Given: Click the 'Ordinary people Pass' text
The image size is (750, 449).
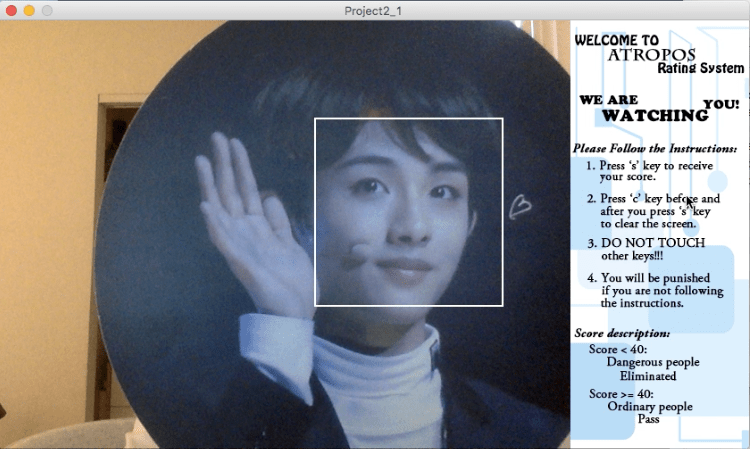Looking at the screenshot, I should point(649,413).
